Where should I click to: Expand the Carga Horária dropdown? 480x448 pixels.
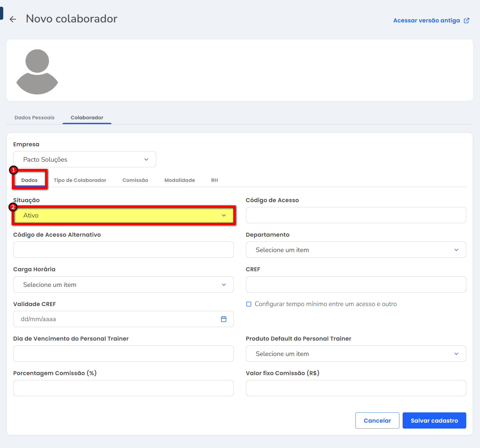point(123,285)
